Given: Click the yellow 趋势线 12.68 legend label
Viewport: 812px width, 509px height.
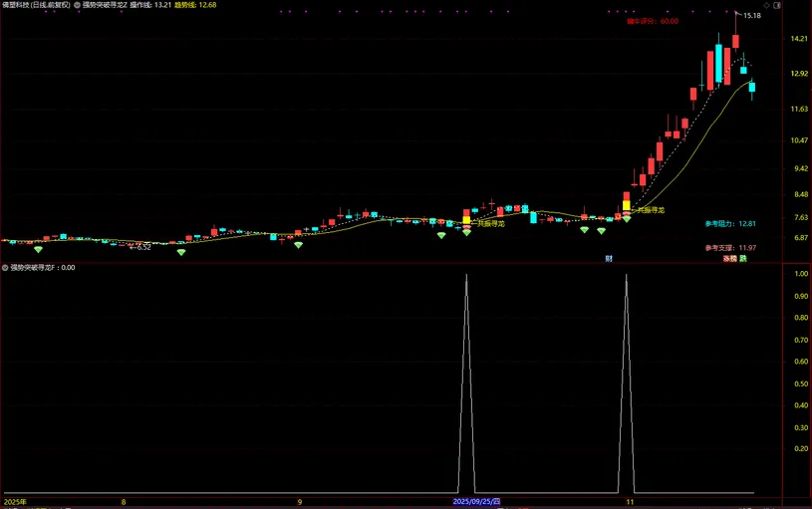Looking at the screenshot, I should click(x=196, y=5).
